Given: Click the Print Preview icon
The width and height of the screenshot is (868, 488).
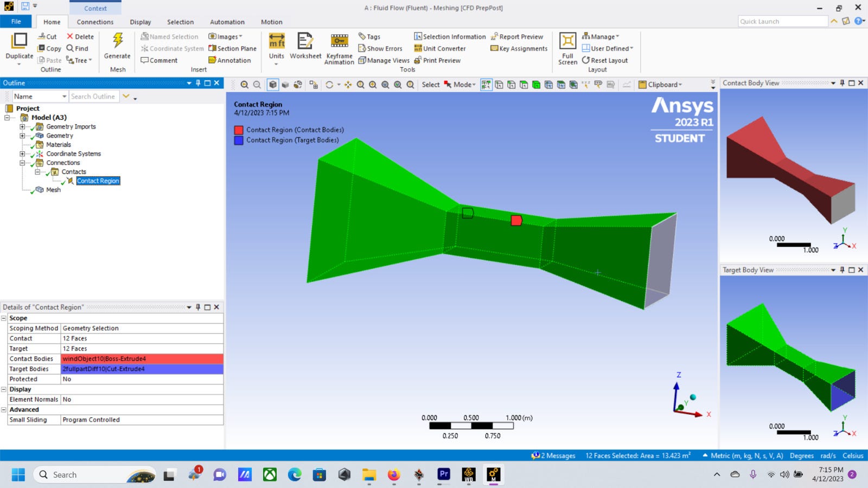Looking at the screenshot, I should pyautogui.click(x=418, y=60).
